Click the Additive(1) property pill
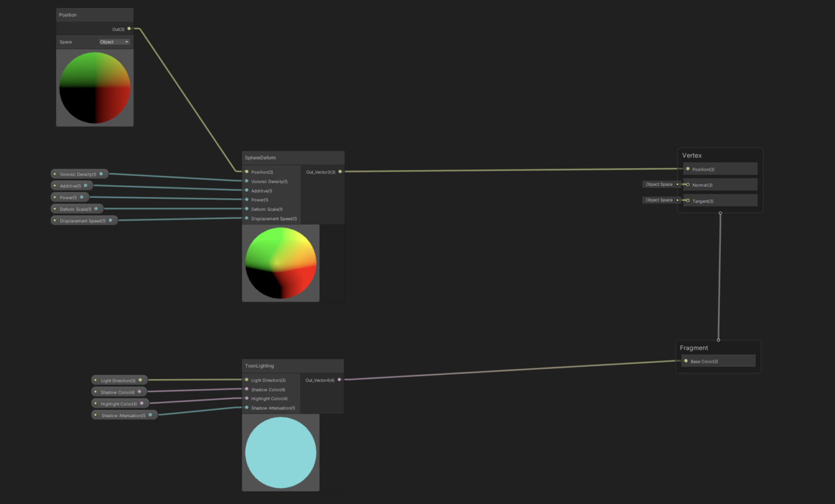 tap(70, 185)
